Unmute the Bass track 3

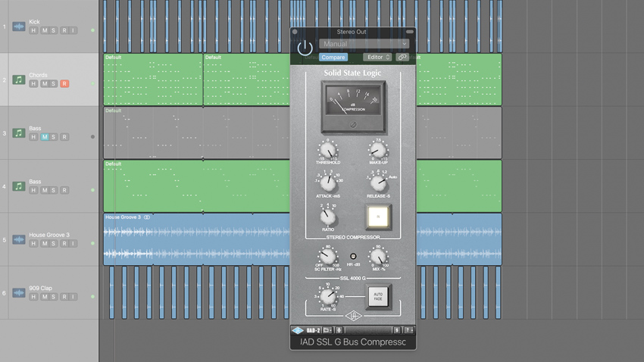click(x=45, y=137)
